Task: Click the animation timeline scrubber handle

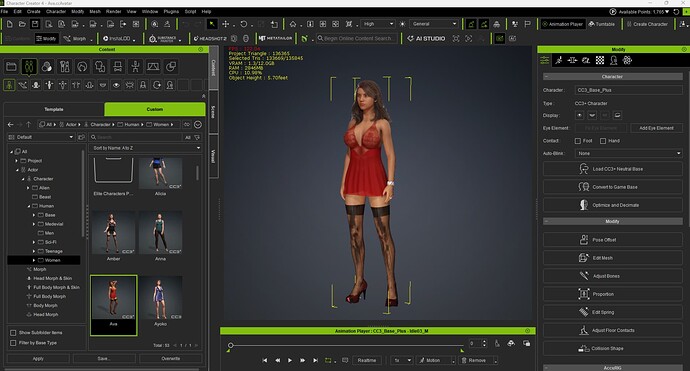Action: pyautogui.click(x=231, y=345)
